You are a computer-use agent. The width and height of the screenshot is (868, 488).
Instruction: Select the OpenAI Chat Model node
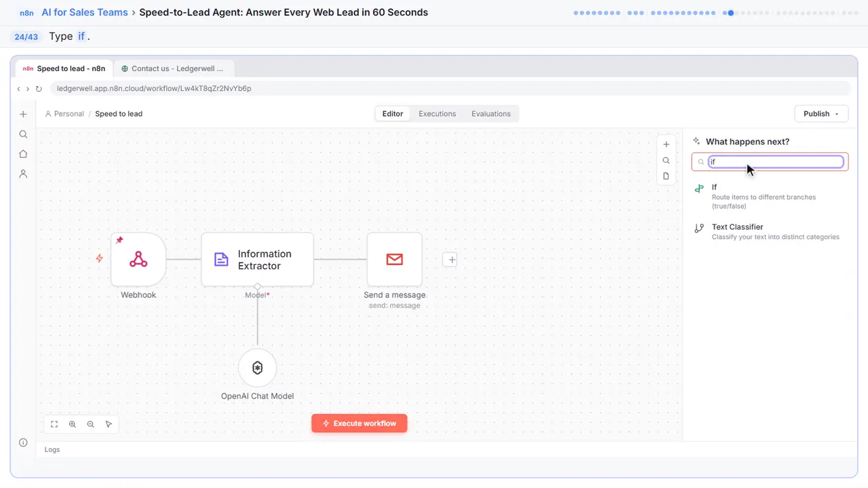pos(258,368)
